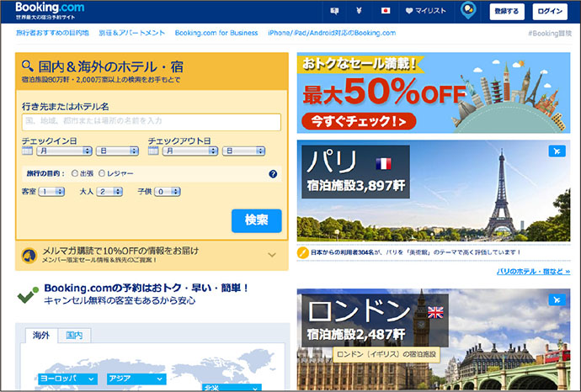The height and width of the screenshot is (392, 581).
Task: Open Booking.com for Business nav link
Action: click(x=216, y=33)
